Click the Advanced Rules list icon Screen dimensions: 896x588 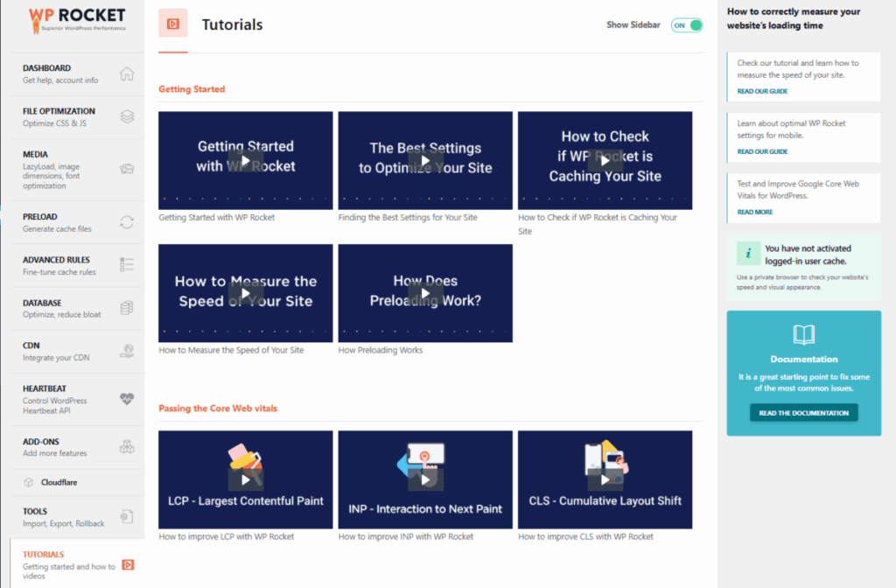point(127,265)
